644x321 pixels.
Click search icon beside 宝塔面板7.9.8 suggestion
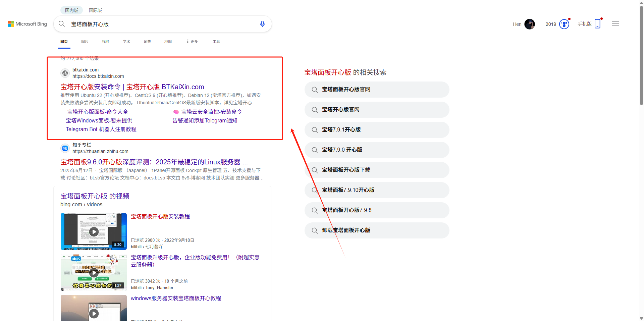[x=315, y=210]
